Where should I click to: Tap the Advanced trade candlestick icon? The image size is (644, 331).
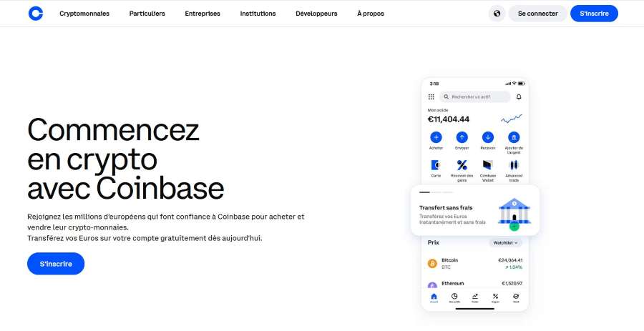(513, 165)
